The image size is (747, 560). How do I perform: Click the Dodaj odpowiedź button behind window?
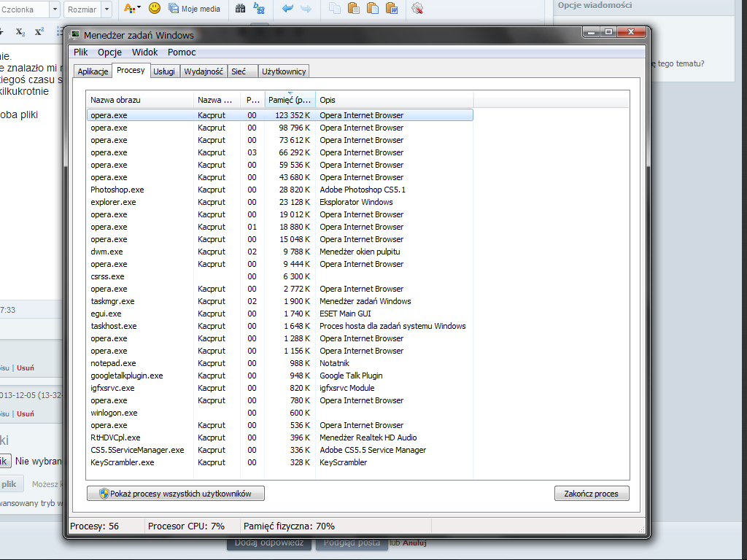point(269,544)
